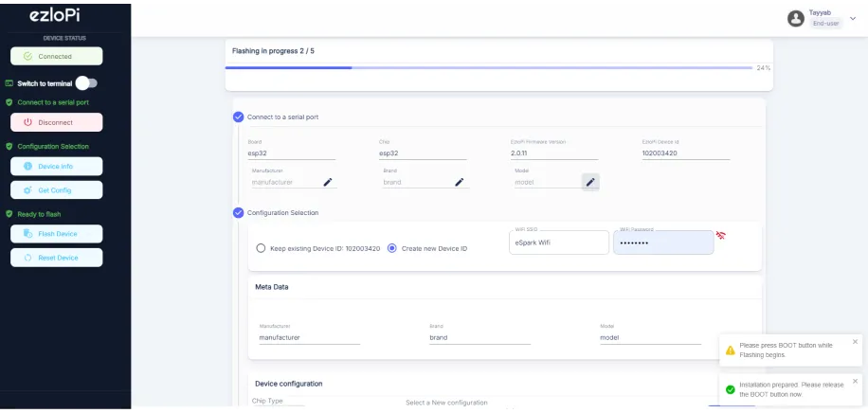Close the Installation prepared notification
The width and height of the screenshot is (868, 413).
[855, 381]
